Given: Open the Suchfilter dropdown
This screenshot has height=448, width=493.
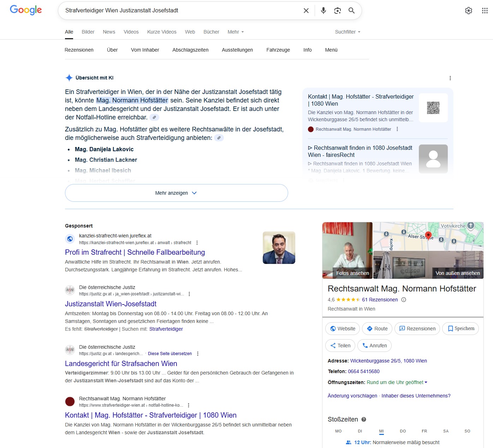Looking at the screenshot, I should 348,32.
